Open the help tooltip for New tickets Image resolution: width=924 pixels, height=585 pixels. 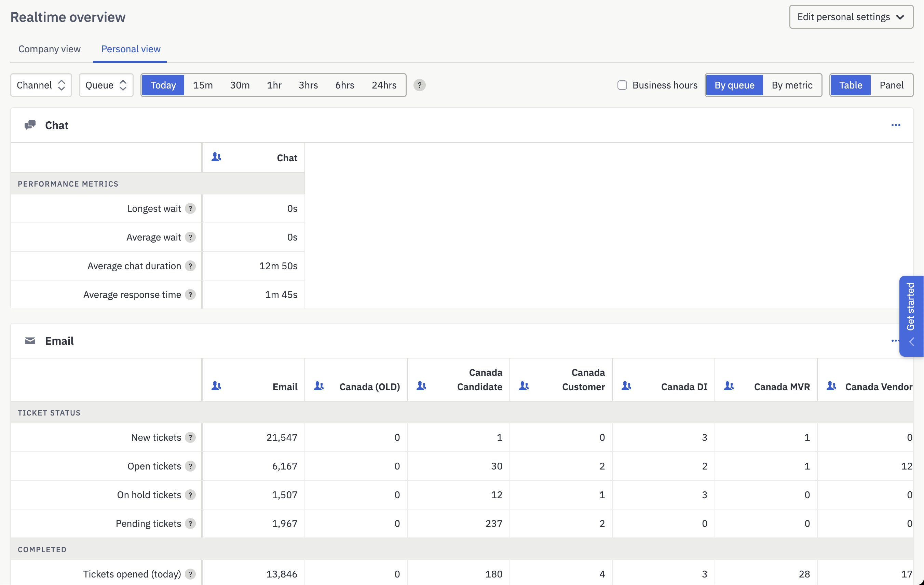point(191,437)
